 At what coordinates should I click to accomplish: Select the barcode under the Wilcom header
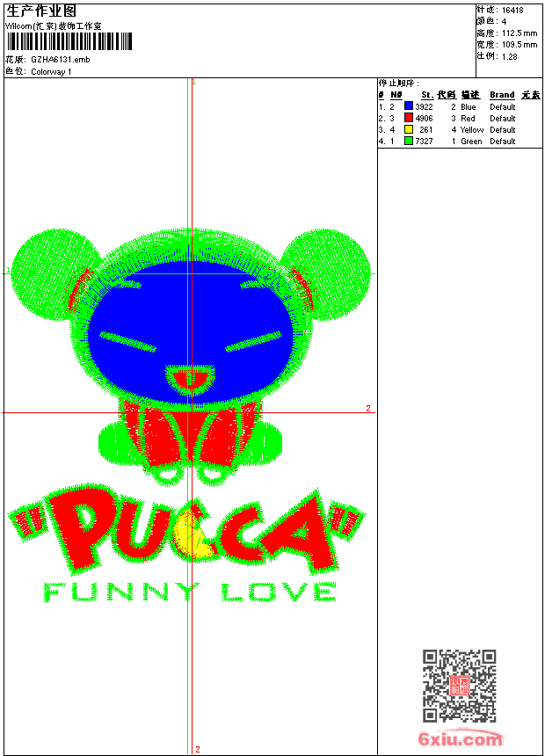(69, 41)
